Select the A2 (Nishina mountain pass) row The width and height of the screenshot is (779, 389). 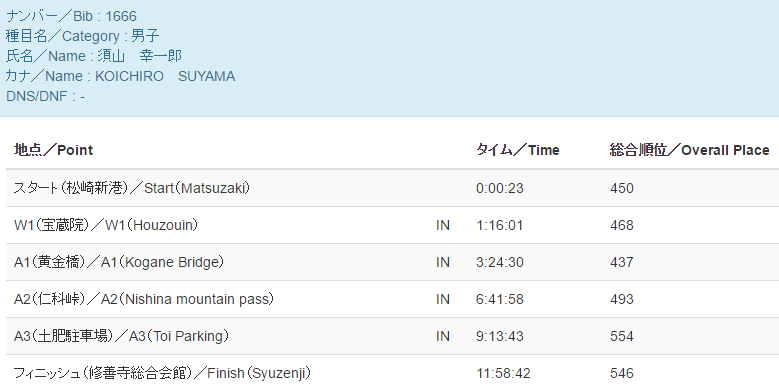(x=392, y=299)
